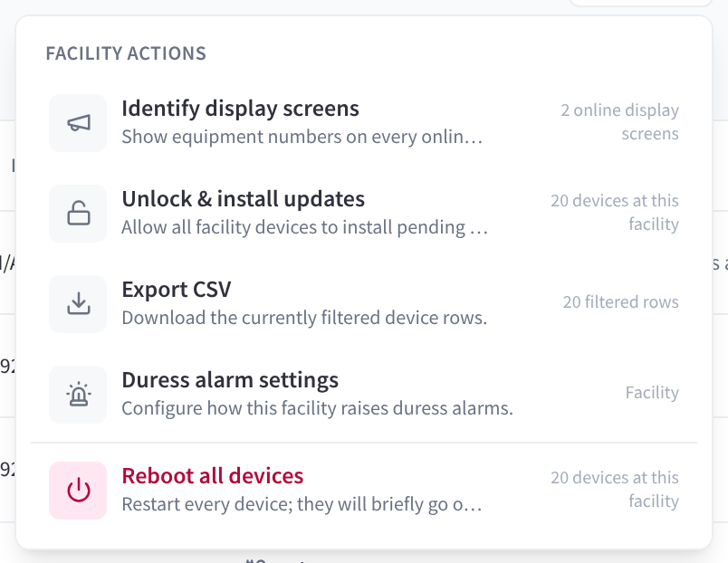728x563 pixels.
Task: Click the open padlock icon
Action: pos(79,214)
